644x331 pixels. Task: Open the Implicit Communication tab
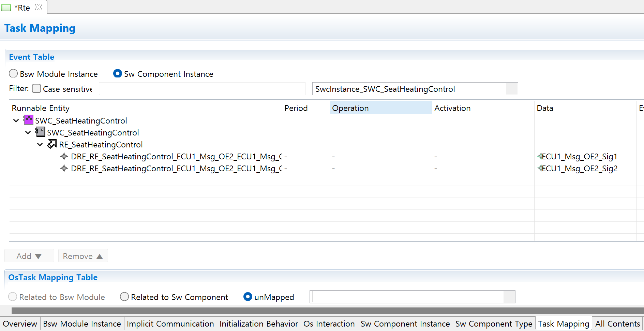(170, 324)
